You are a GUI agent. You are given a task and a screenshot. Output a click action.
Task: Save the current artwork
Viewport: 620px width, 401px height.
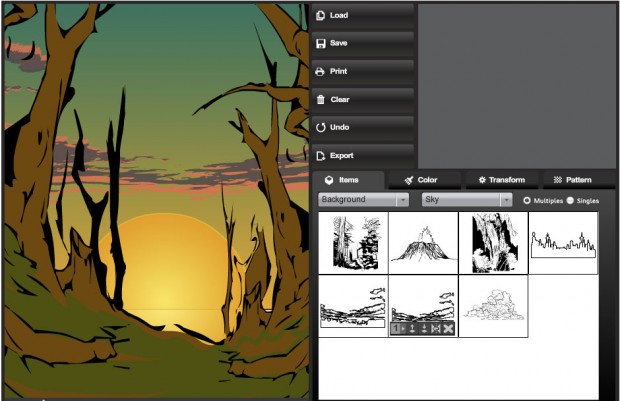pyautogui.click(x=363, y=43)
